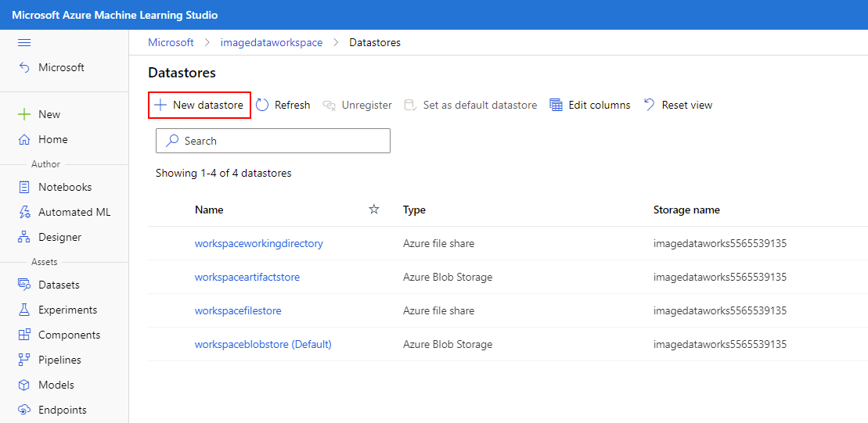This screenshot has width=868, height=423.
Task: Click Edit columns in the toolbar
Action: 600,105
